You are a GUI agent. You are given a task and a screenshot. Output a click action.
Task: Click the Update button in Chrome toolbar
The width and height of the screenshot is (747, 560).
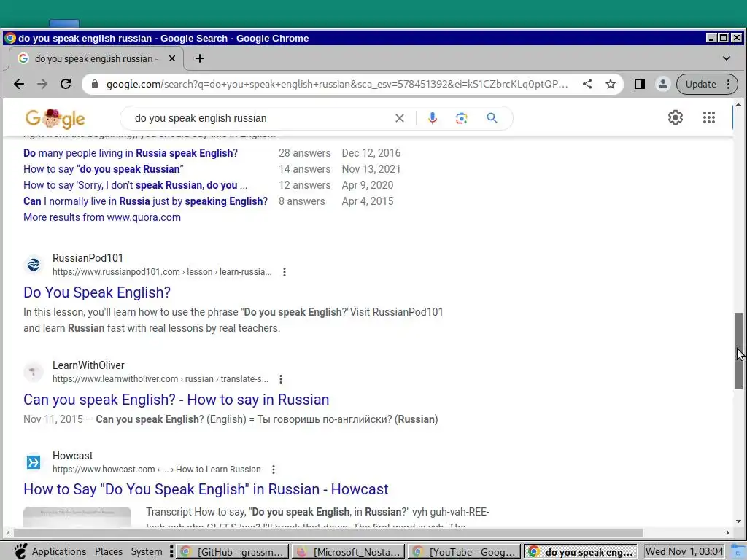tap(700, 85)
